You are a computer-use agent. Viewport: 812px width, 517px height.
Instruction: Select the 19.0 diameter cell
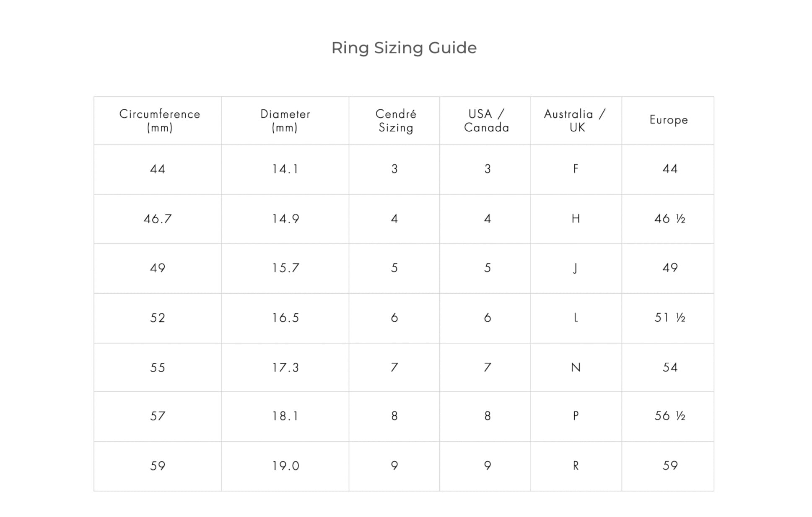point(285,466)
